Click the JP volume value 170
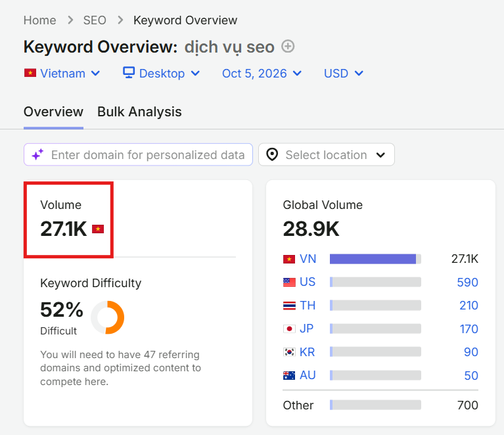504x435 pixels. click(x=469, y=329)
